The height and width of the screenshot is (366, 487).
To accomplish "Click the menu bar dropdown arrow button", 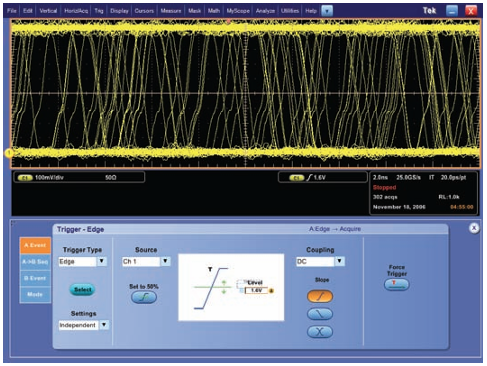I will [327, 11].
